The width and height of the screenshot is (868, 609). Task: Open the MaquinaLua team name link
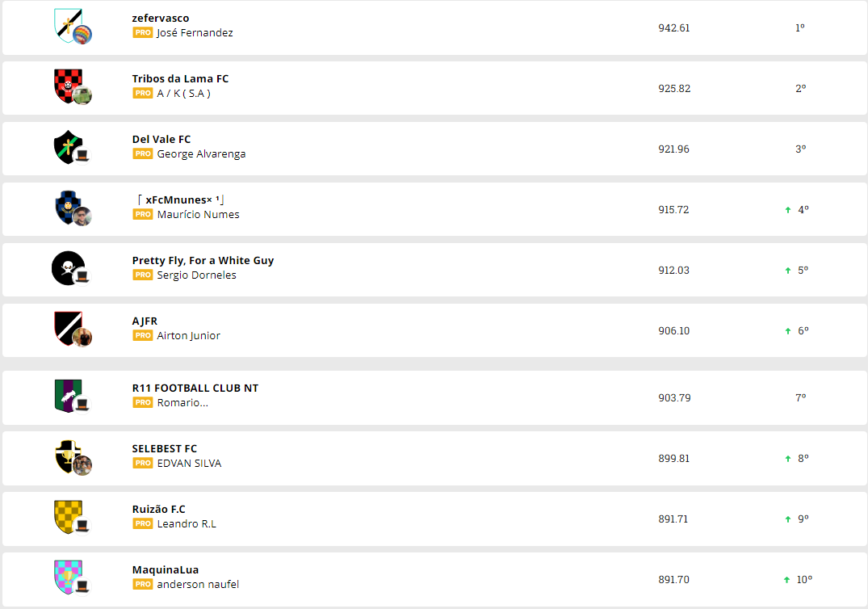166,570
